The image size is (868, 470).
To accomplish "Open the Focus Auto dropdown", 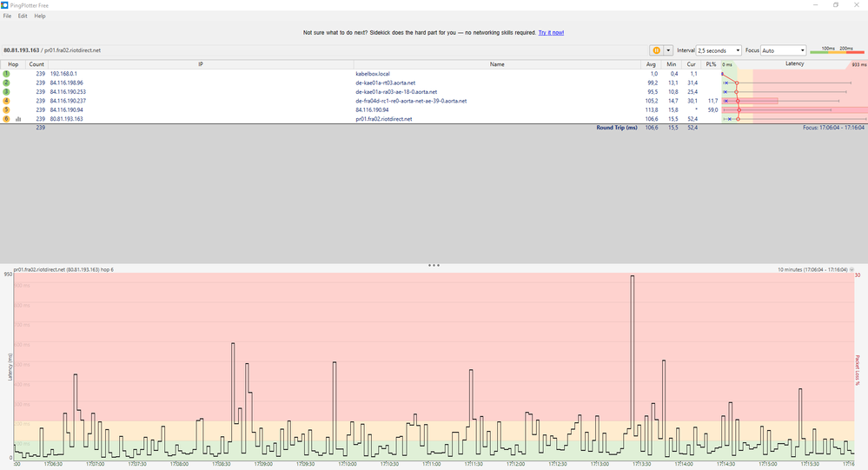I will (x=783, y=50).
